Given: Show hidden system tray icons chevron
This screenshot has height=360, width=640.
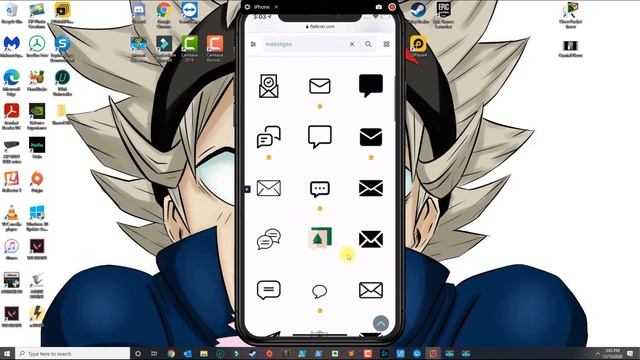Looking at the screenshot, I should click(597, 353).
